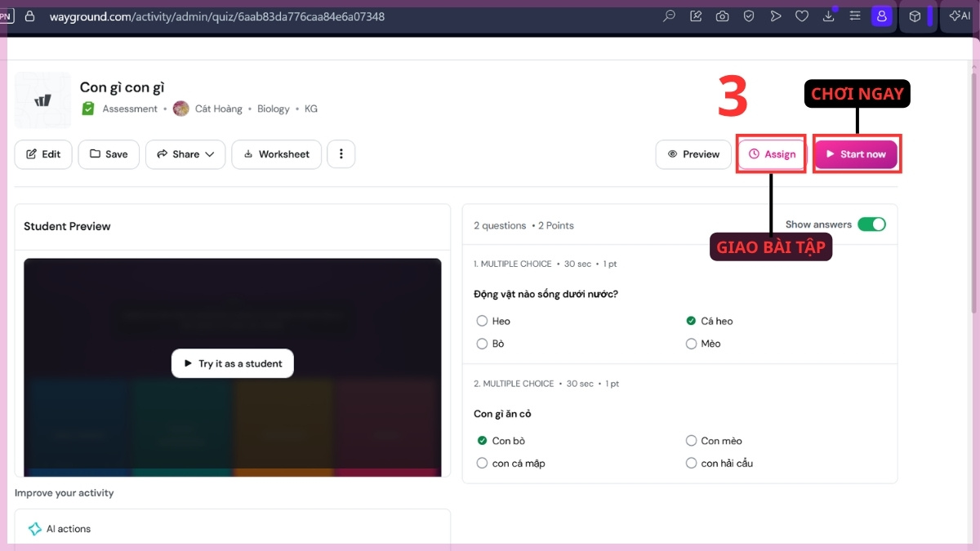Click the Student Preview heading
Screen dimensions: 980x551
click(67, 226)
